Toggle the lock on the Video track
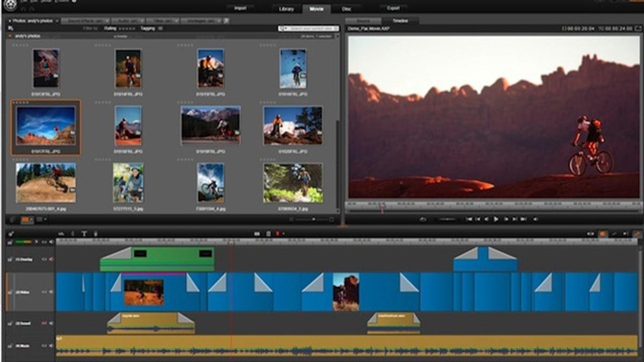Image resolution: width=644 pixels, height=362 pixels. 10,292
